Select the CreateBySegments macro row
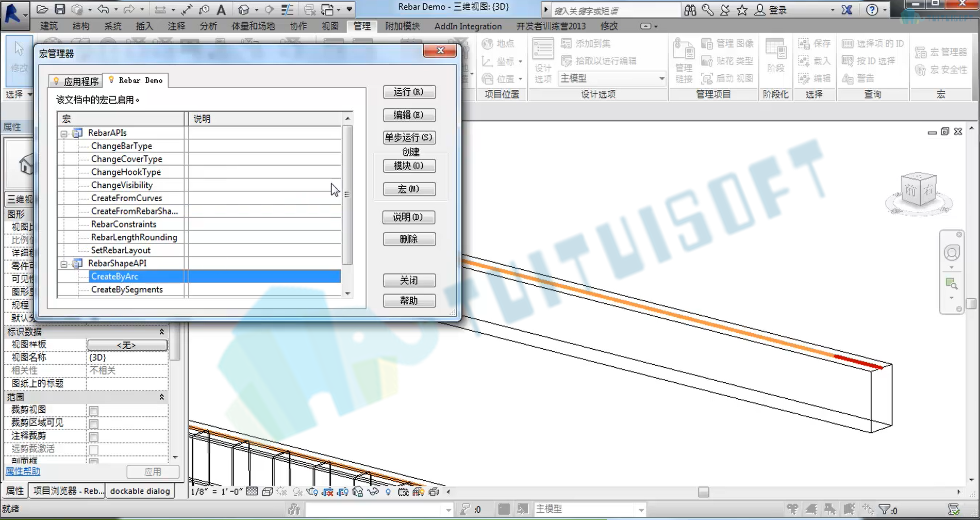The width and height of the screenshot is (980, 520). [199, 289]
